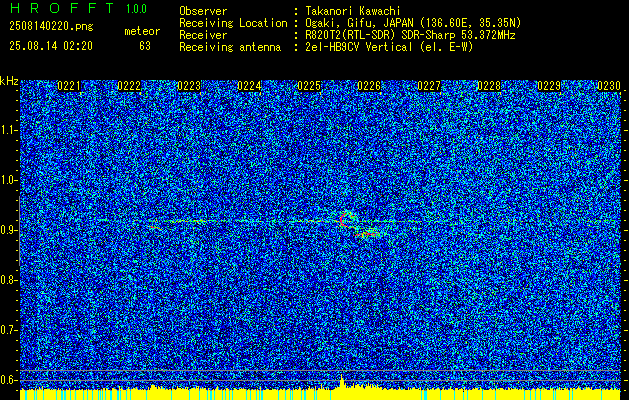The height and width of the screenshot is (400, 629).
Task: Click the version number 1.0.0
Action: click(x=136, y=8)
